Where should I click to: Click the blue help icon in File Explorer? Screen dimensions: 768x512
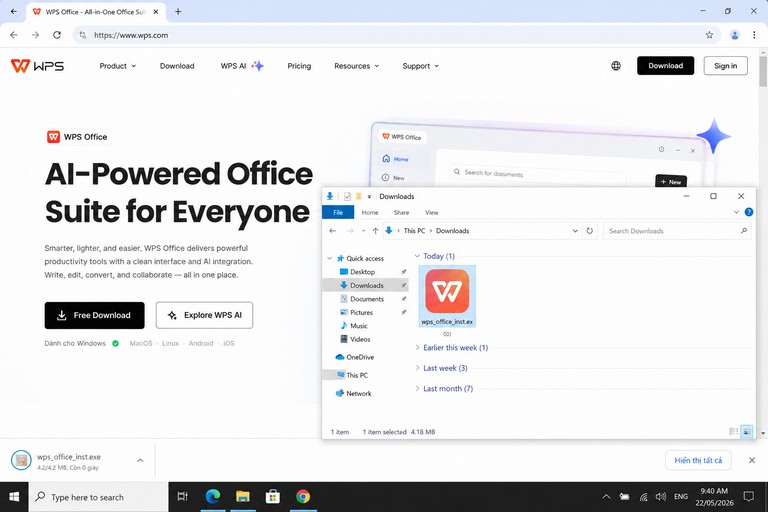coord(748,212)
